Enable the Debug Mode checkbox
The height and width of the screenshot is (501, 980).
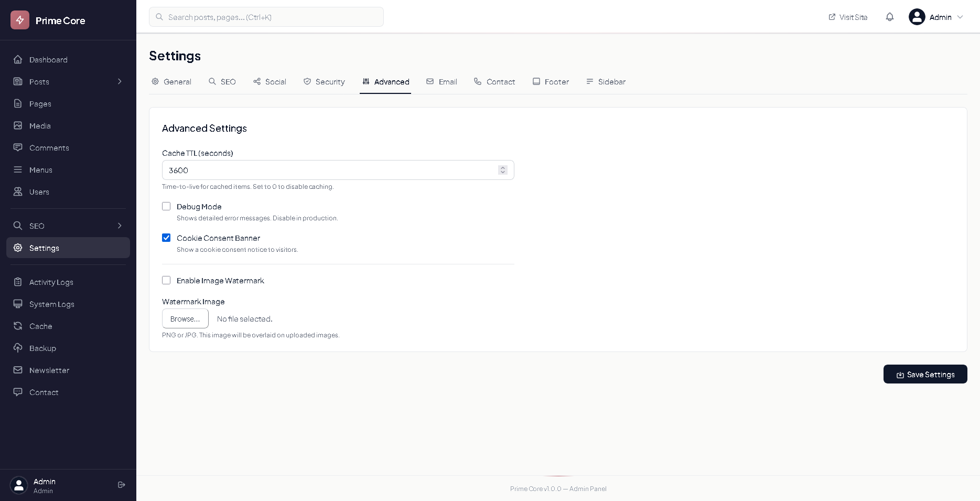point(166,207)
